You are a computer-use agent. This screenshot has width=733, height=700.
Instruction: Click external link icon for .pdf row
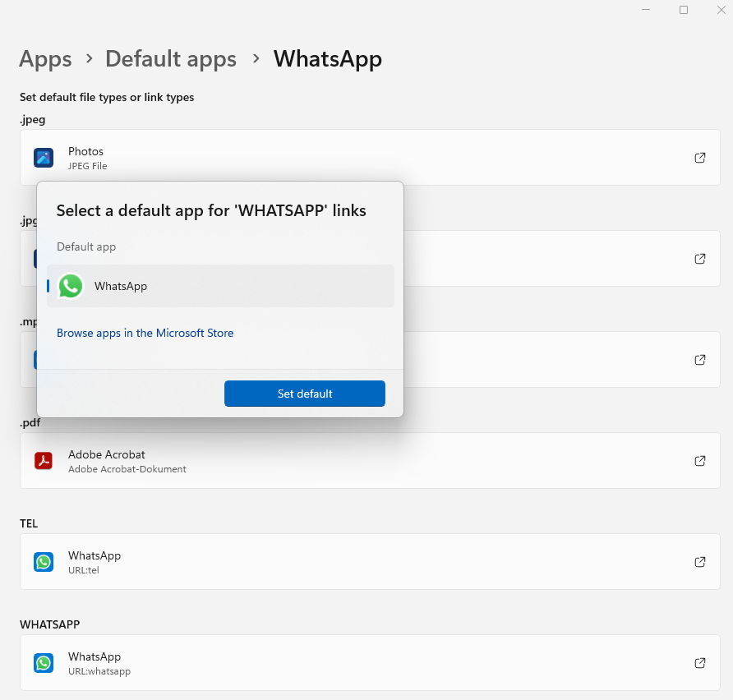tap(700, 461)
